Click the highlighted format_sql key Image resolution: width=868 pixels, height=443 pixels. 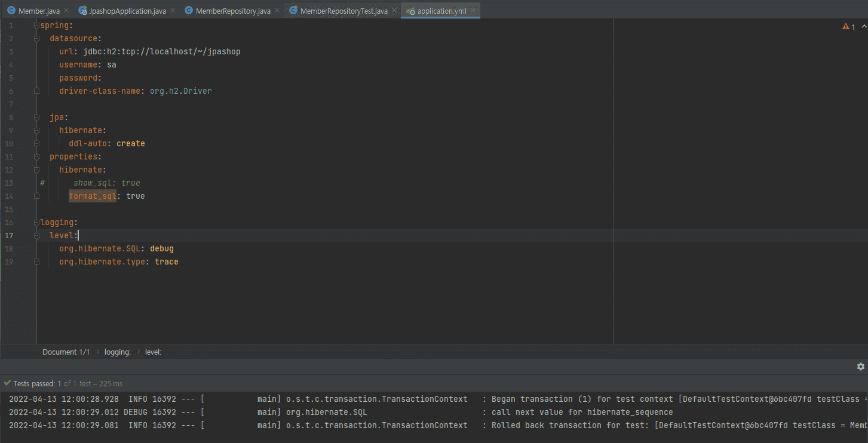[93, 196]
